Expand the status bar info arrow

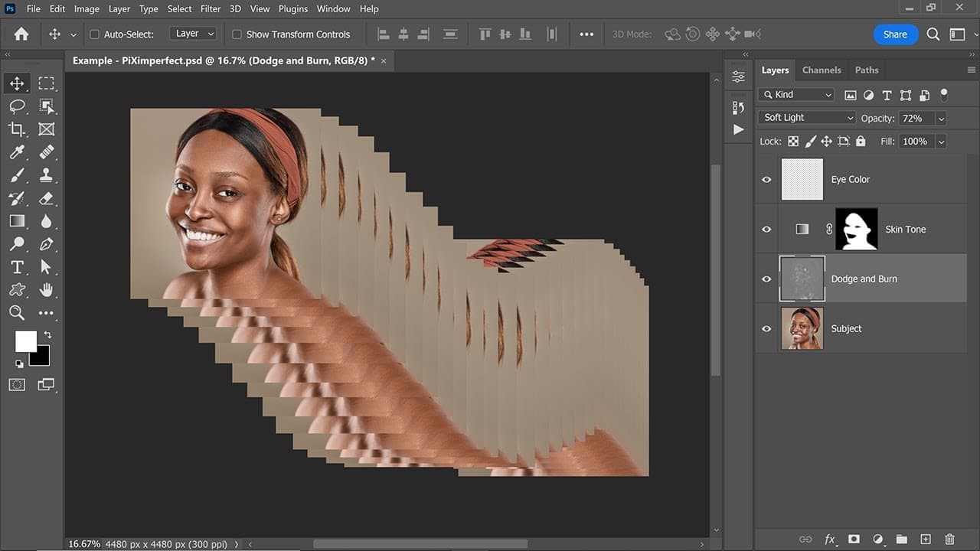236,544
